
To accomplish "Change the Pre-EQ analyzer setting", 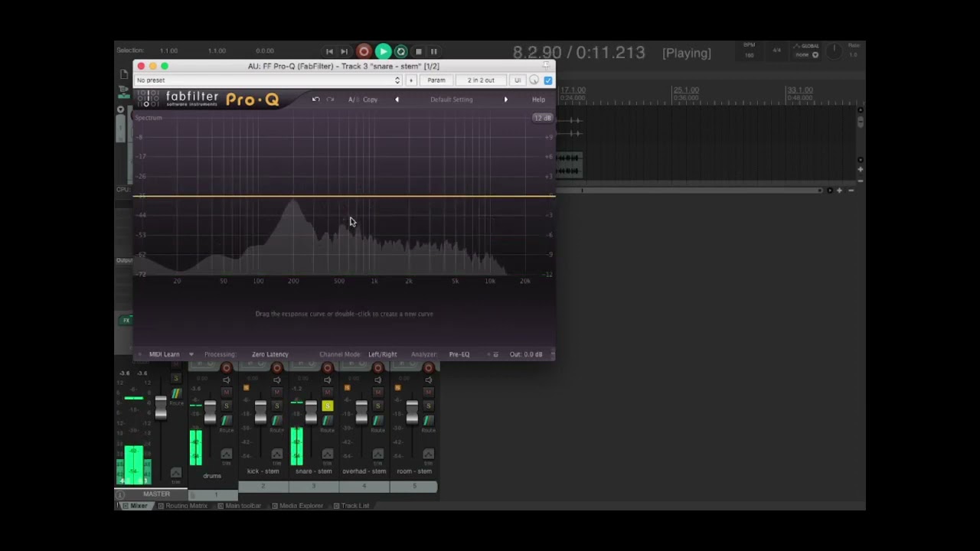I will (x=459, y=354).
